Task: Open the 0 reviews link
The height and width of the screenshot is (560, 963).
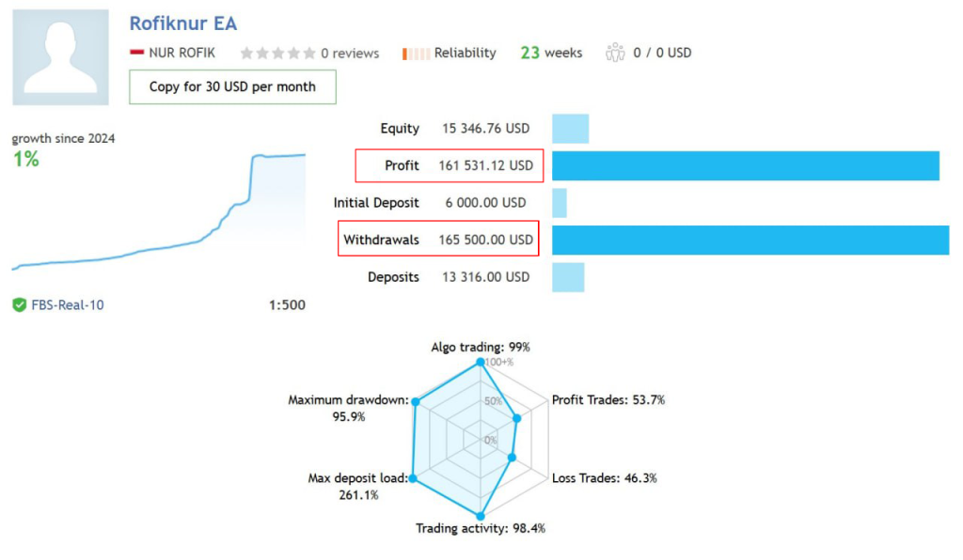Action: (x=350, y=54)
